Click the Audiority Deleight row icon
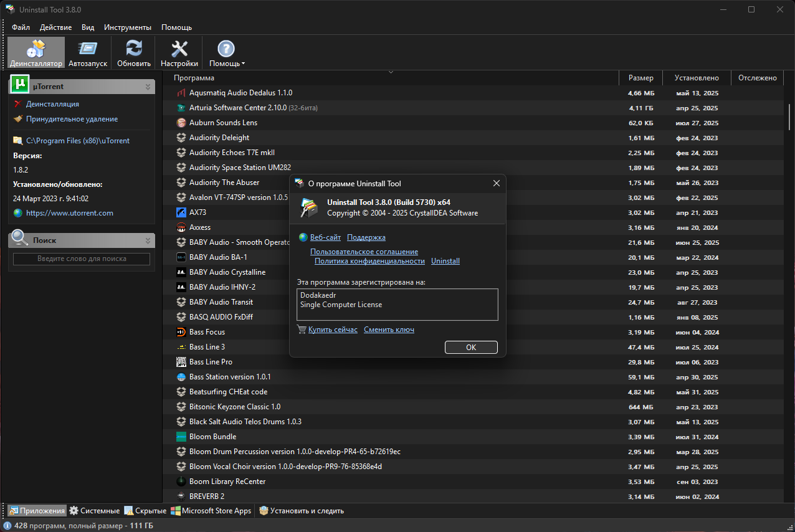Image resolution: width=795 pixels, height=532 pixels. (x=181, y=138)
